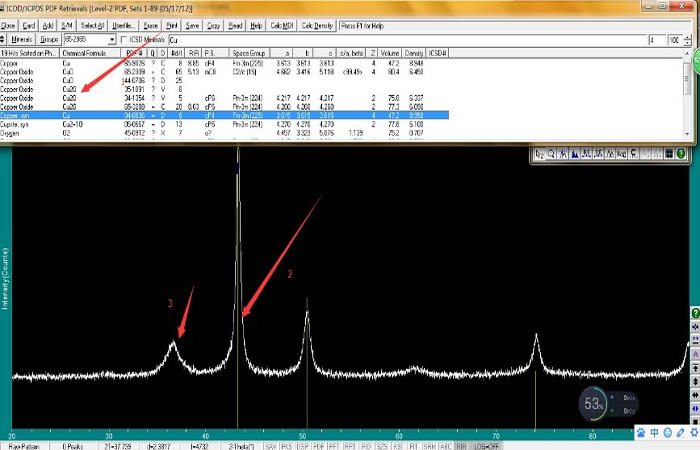
Task: Click the Save toolbar button
Action: pos(193,24)
